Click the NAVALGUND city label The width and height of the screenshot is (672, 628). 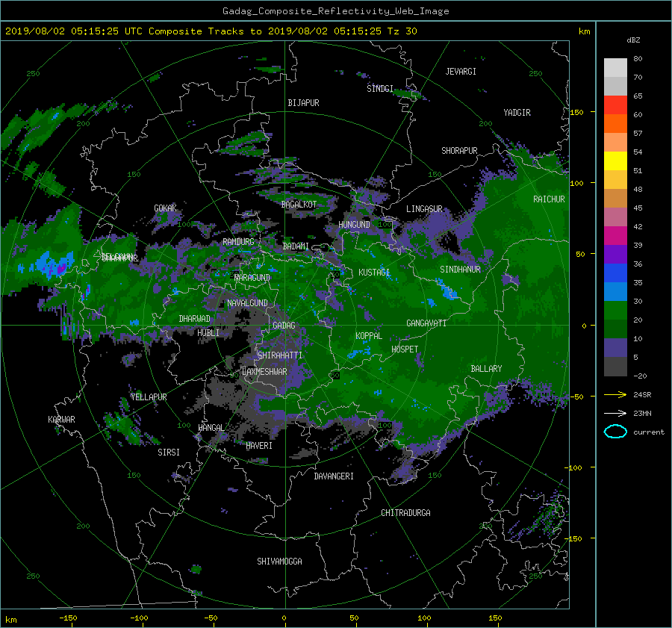(x=247, y=303)
